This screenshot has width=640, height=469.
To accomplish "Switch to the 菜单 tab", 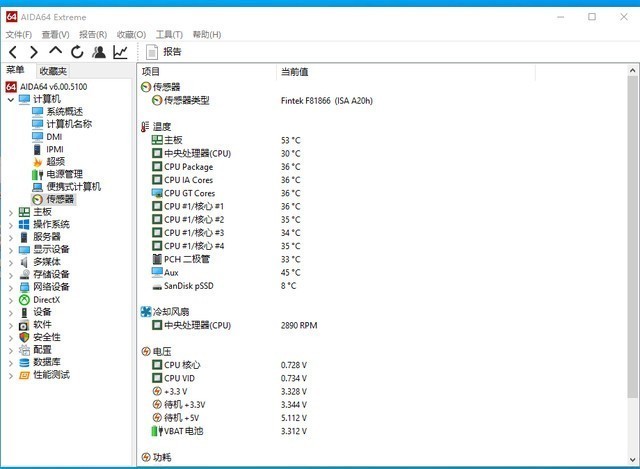I will coord(15,70).
